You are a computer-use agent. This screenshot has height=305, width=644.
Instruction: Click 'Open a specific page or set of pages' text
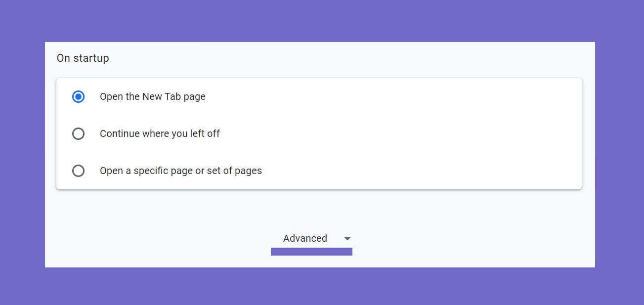point(181,171)
